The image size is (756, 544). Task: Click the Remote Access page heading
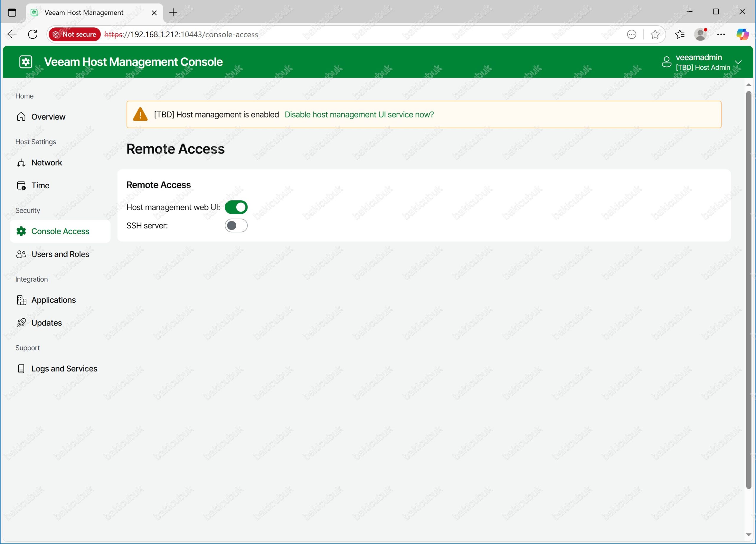(175, 149)
